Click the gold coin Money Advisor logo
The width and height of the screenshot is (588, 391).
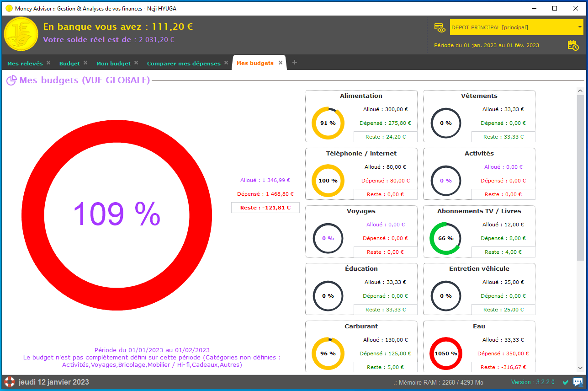tap(21, 34)
